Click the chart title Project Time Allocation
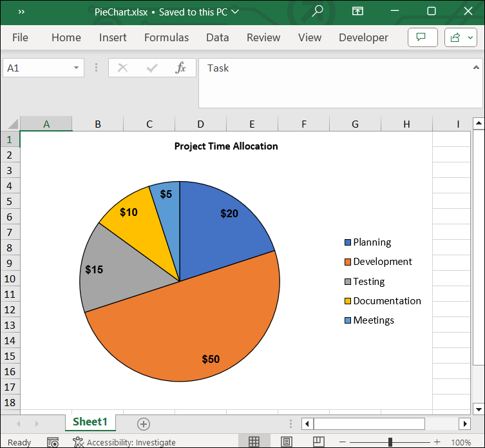This screenshot has width=485, height=448. [x=226, y=146]
